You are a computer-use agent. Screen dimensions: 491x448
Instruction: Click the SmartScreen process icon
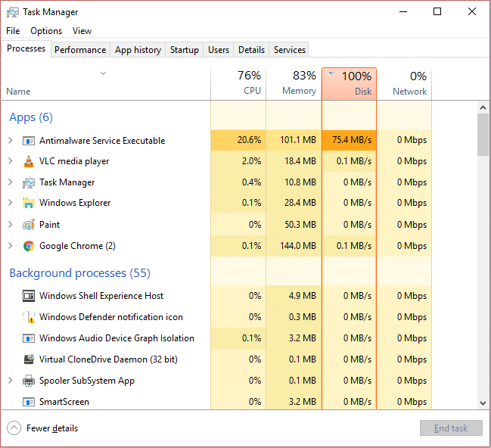(x=29, y=402)
